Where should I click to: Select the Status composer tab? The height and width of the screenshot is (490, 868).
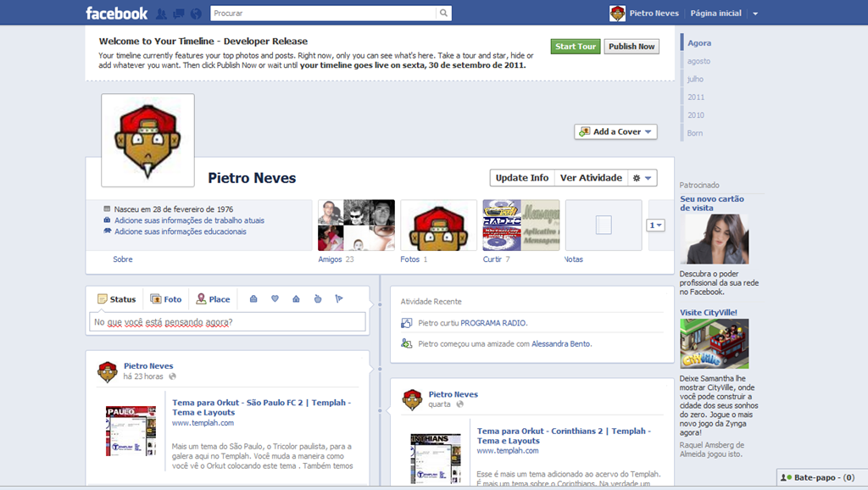point(116,299)
